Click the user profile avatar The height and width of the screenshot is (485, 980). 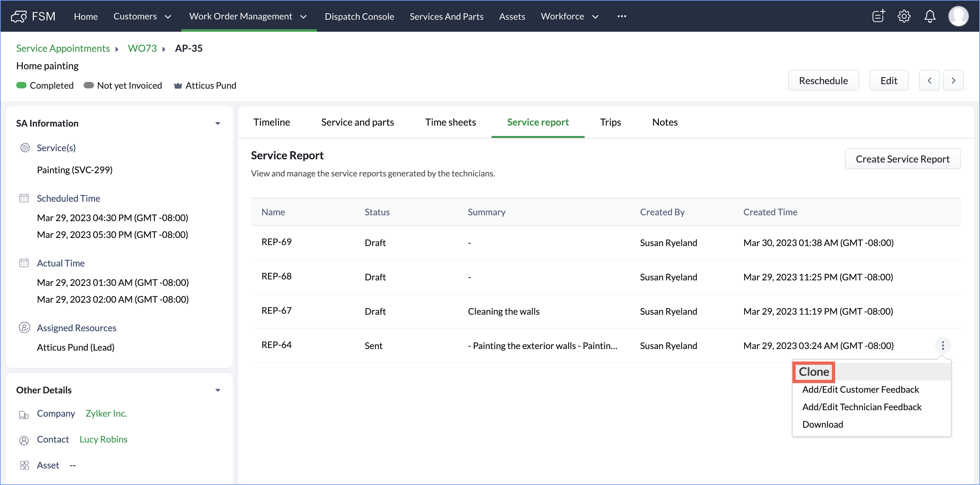[x=958, y=16]
